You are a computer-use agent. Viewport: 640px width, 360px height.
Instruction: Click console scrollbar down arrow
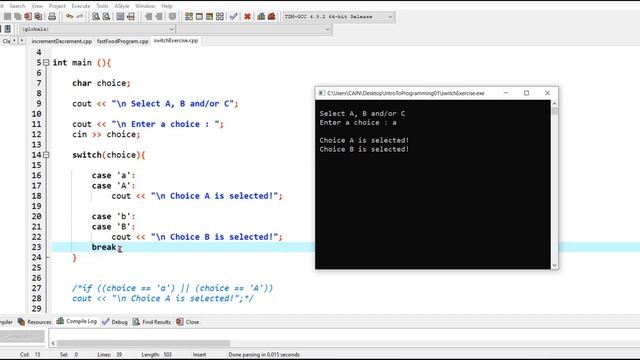(x=554, y=265)
